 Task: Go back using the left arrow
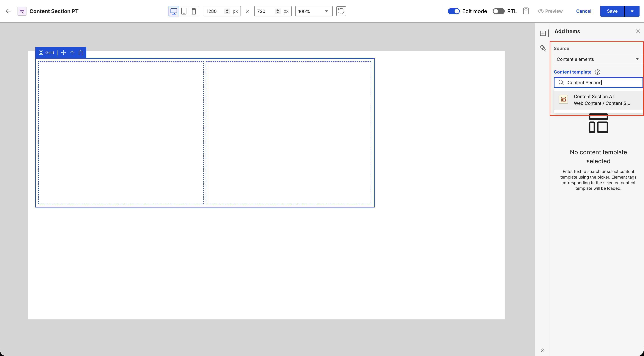coord(9,11)
